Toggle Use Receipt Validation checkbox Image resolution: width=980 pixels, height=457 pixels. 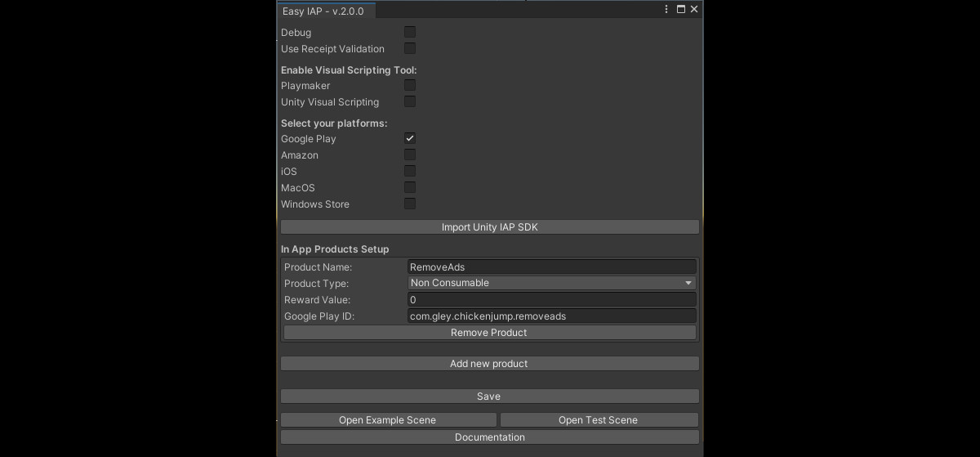coord(410,48)
